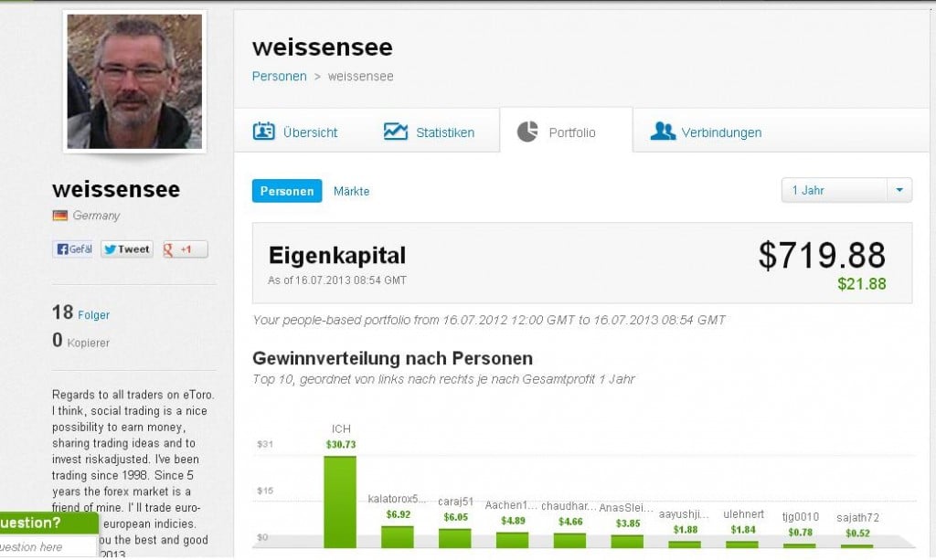Viewport: 936px width, 560px height.
Task: Click the Google +1 button
Action: [185, 249]
